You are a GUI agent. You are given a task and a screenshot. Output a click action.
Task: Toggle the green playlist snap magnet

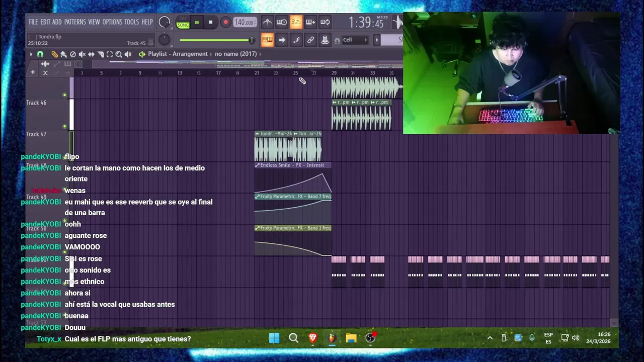[x=40, y=54]
